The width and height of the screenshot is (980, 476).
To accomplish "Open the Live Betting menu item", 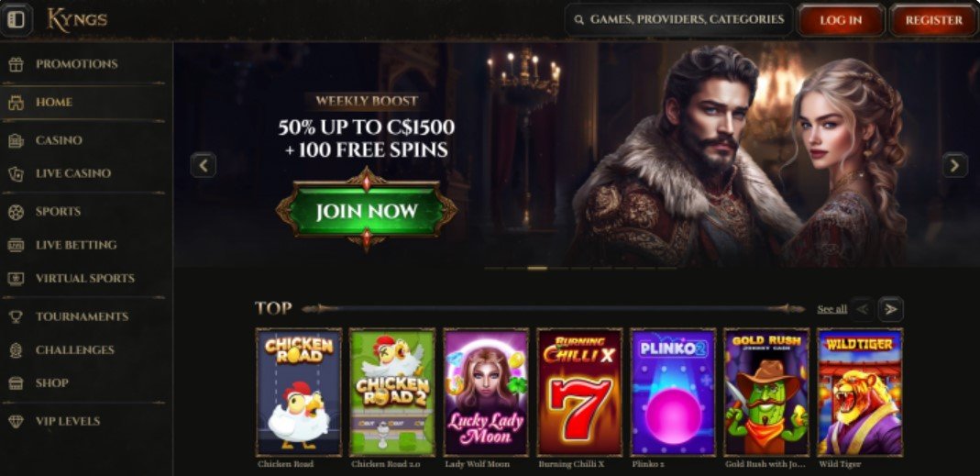I will [x=75, y=245].
